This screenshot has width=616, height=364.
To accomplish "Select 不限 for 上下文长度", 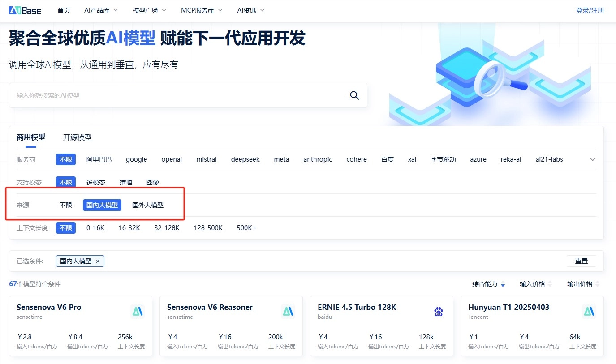I will tap(66, 228).
